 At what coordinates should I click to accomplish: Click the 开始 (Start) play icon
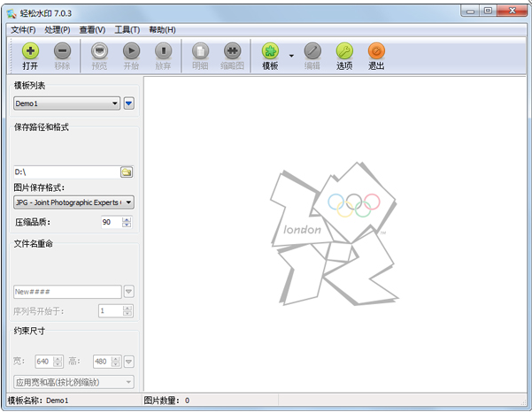131,52
